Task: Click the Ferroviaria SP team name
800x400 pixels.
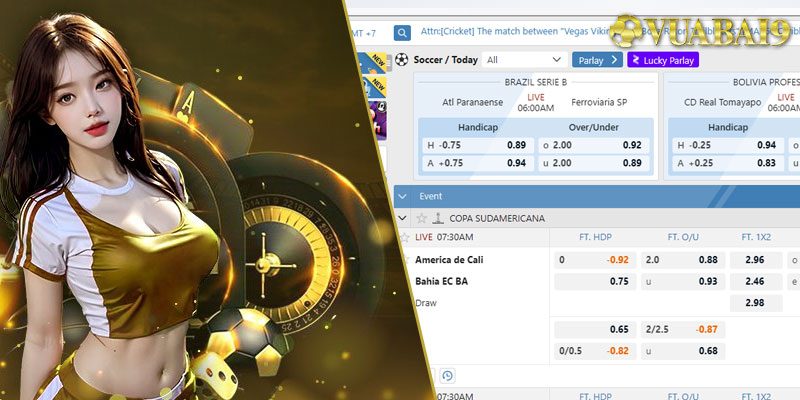Action: 599,103
